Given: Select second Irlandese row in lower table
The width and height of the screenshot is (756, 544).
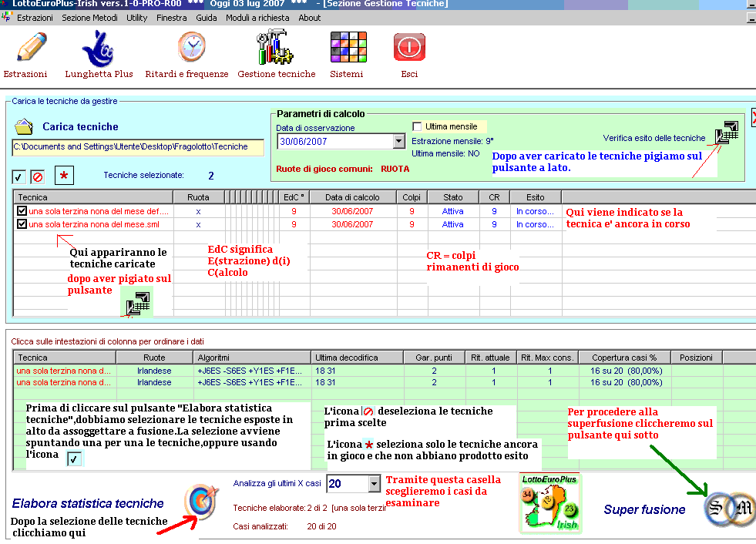Looking at the screenshot, I should pyautogui.click(x=154, y=382).
